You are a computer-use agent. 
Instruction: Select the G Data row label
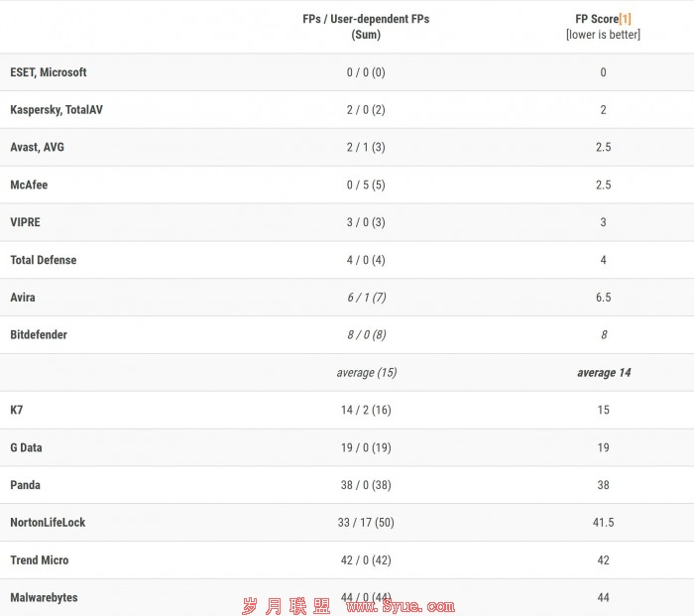click(x=26, y=447)
